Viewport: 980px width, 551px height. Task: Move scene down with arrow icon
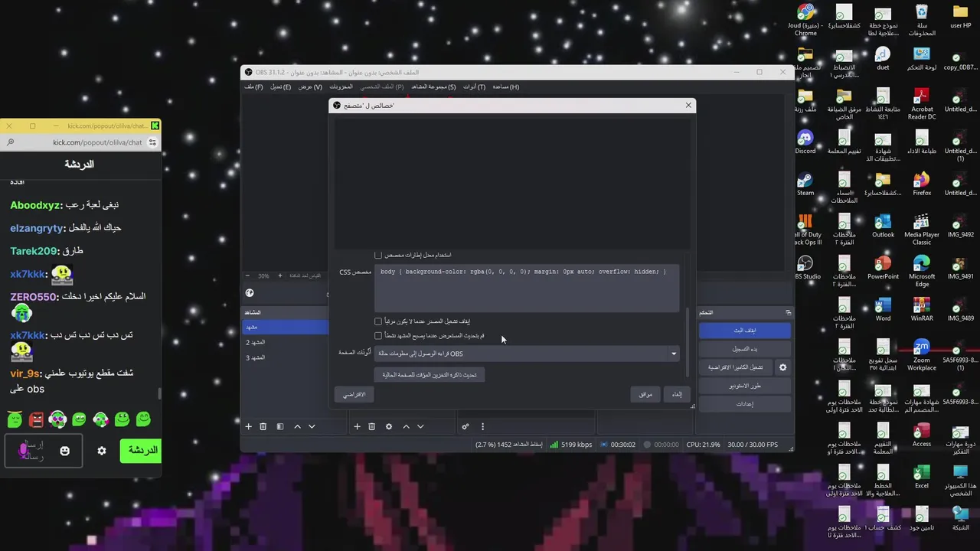pyautogui.click(x=312, y=426)
